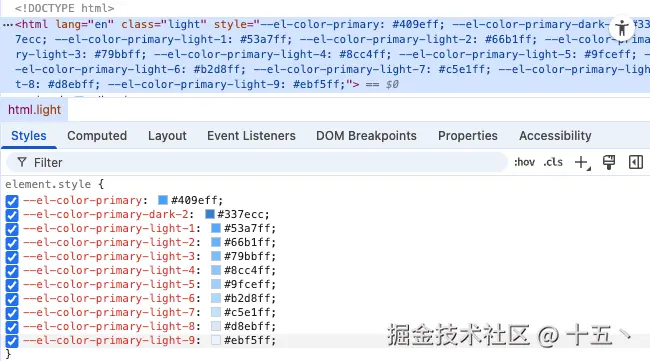
Task: Open the Properties tab
Action: tap(468, 136)
